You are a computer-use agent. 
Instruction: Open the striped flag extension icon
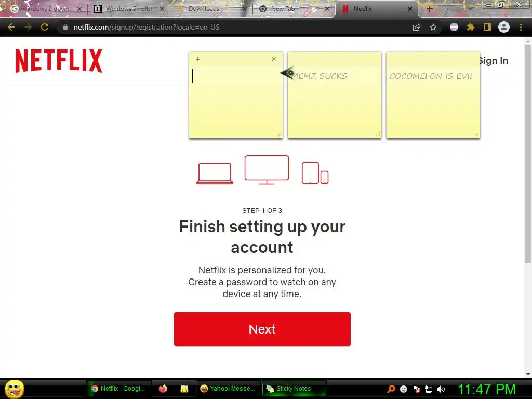coord(454,27)
